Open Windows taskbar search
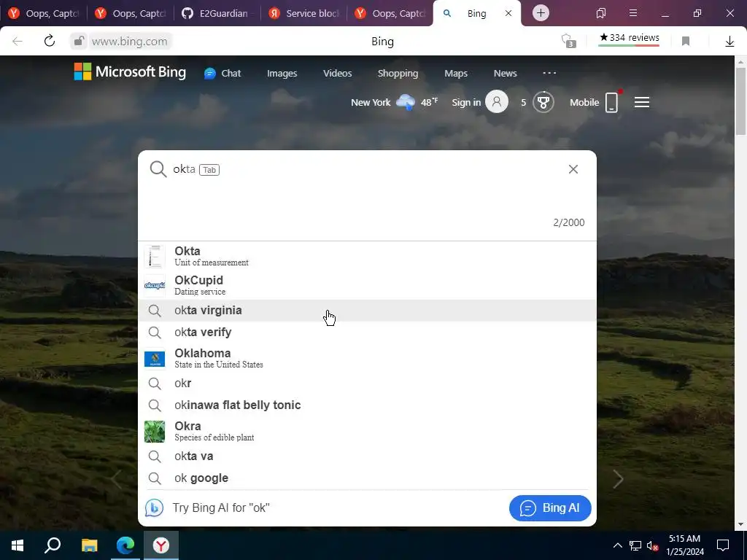 (x=53, y=545)
